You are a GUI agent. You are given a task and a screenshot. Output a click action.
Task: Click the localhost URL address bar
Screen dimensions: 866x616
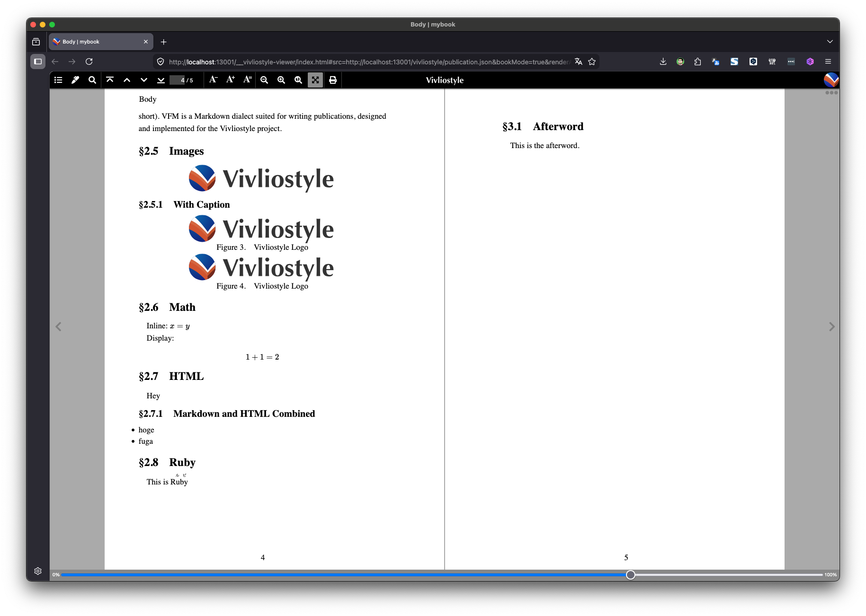click(x=369, y=62)
